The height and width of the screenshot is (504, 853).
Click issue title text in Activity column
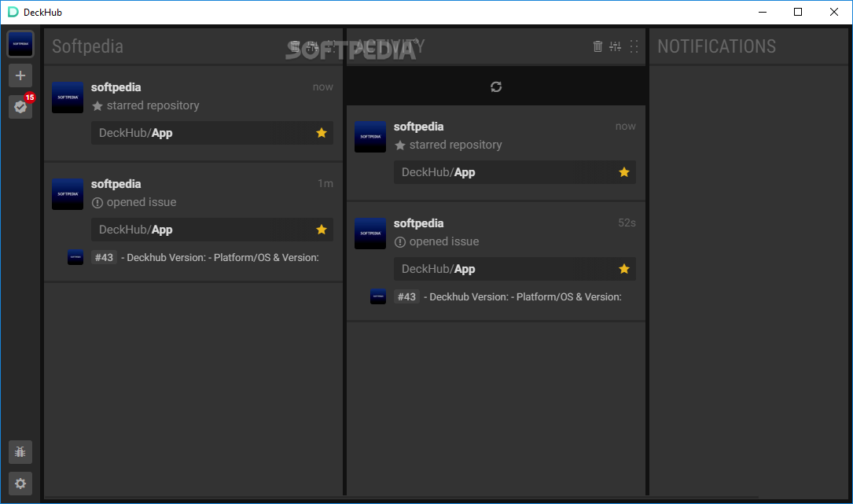(523, 296)
